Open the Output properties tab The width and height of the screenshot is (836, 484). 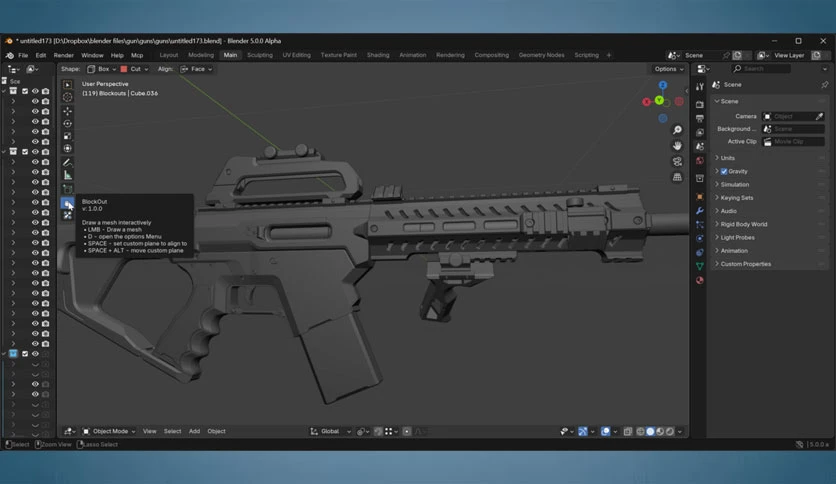(x=700, y=118)
